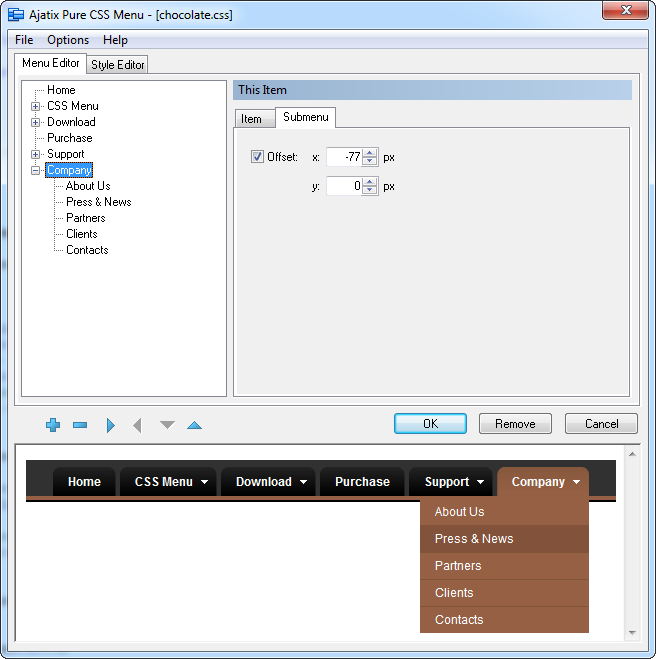Click the blue up arrow move icon
This screenshot has width=656, height=659.
(x=194, y=425)
